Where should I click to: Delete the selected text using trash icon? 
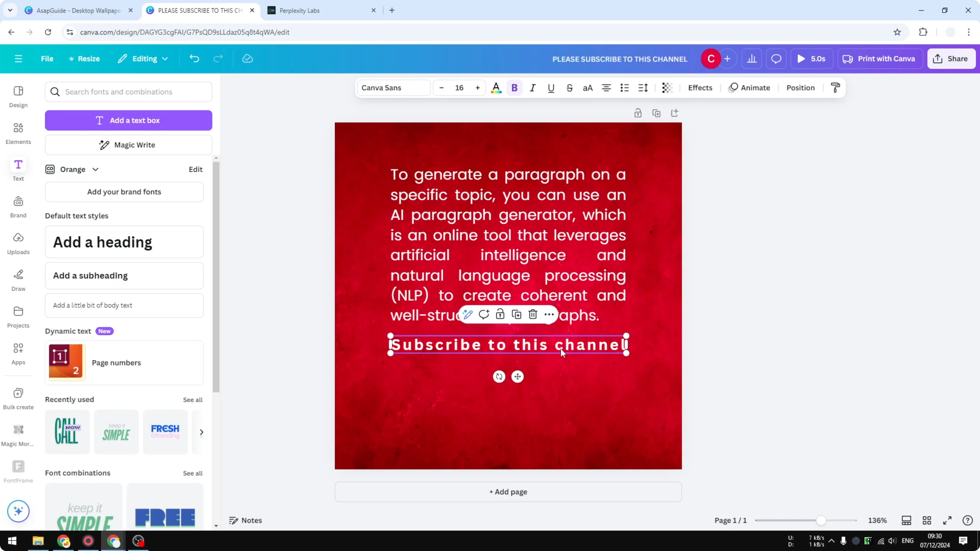[532, 314]
